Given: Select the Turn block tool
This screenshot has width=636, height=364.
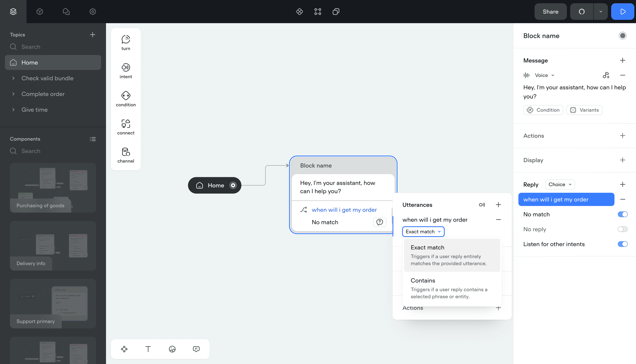Looking at the screenshot, I should (x=126, y=42).
